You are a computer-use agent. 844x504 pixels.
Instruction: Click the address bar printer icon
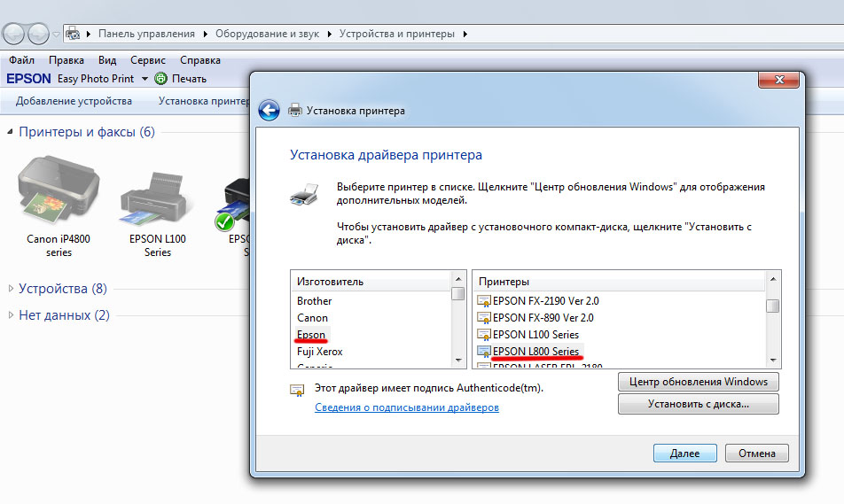[73, 34]
